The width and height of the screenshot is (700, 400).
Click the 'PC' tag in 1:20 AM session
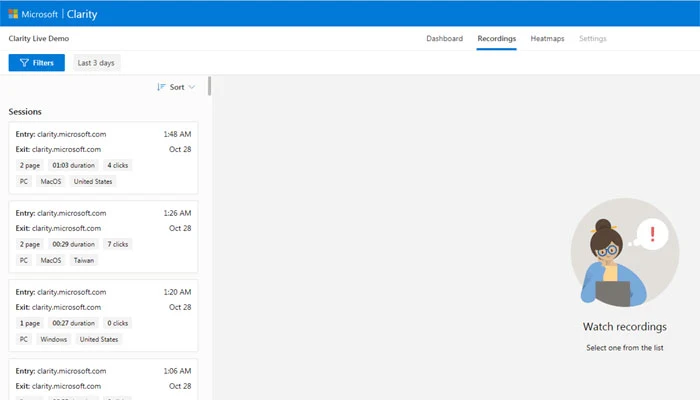[24, 339]
